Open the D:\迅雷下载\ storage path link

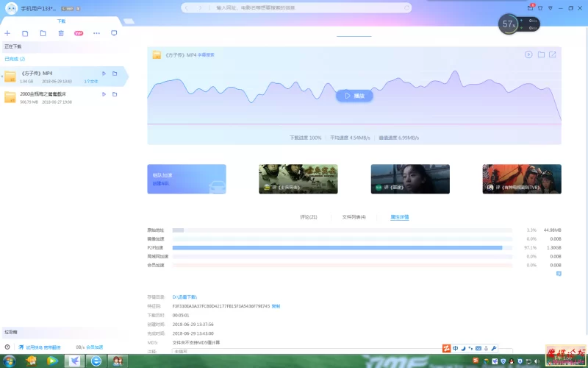tap(184, 297)
